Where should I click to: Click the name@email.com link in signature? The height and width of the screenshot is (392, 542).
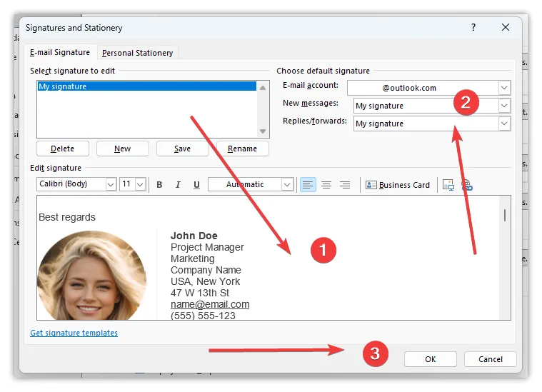tap(210, 304)
